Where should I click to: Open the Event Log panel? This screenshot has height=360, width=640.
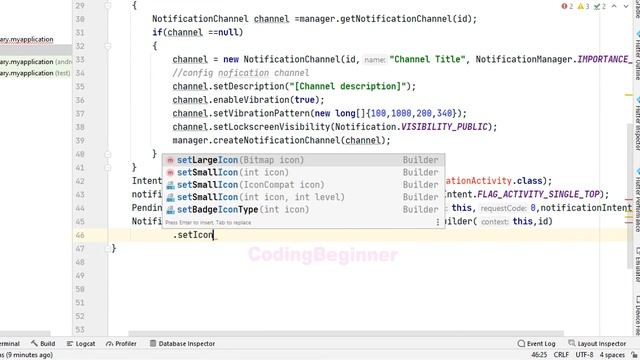pos(536,344)
